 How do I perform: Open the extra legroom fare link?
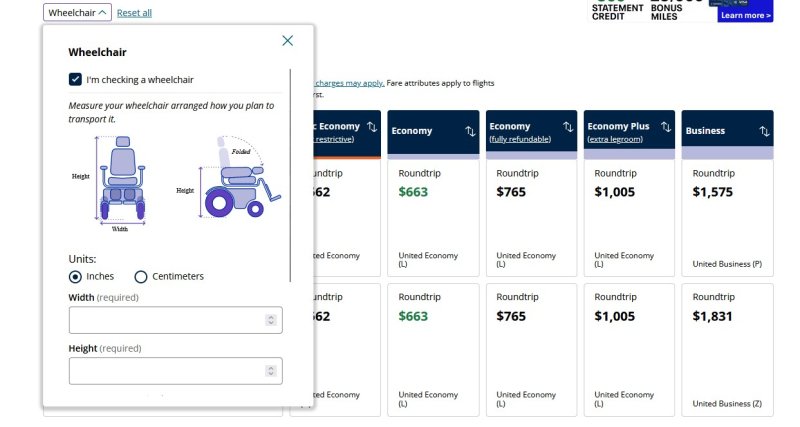point(615,139)
